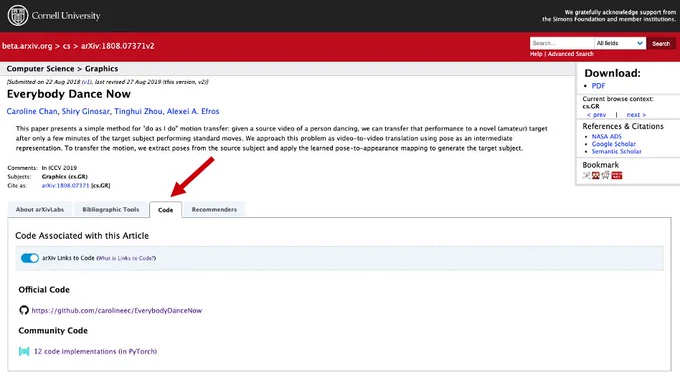Open the v1 version link

[86, 82]
